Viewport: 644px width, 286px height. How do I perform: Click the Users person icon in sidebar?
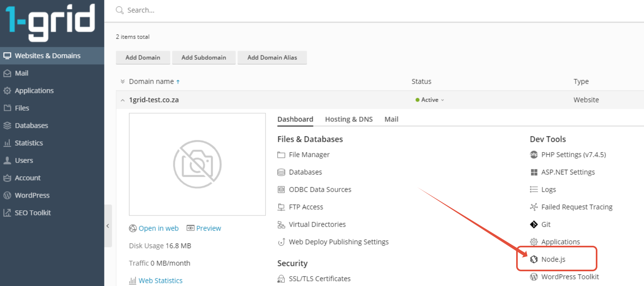[7, 161]
